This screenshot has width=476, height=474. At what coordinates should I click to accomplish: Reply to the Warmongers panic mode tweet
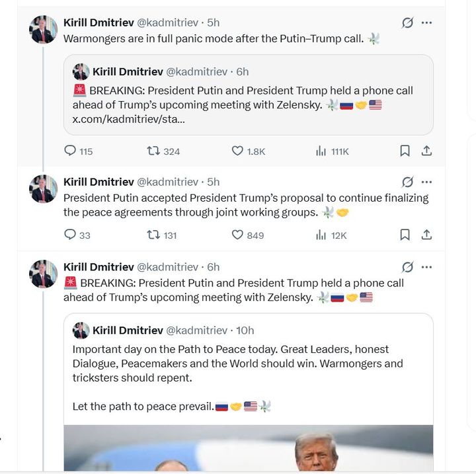70,151
